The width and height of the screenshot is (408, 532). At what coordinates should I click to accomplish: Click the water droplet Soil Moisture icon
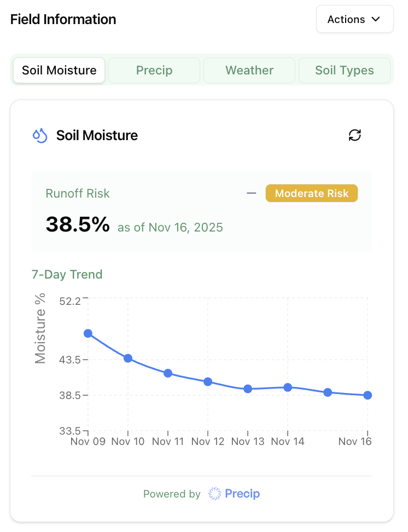tap(39, 135)
